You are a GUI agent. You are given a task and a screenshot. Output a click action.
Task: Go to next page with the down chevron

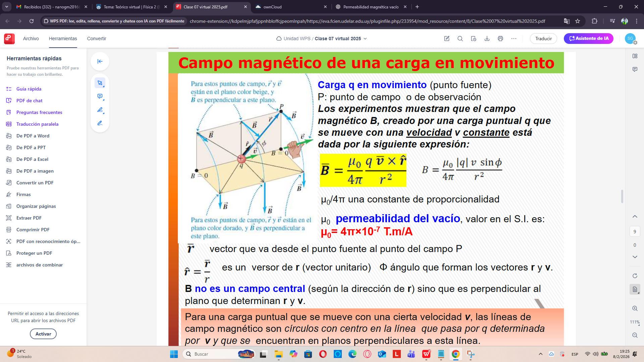tap(635, 256)
